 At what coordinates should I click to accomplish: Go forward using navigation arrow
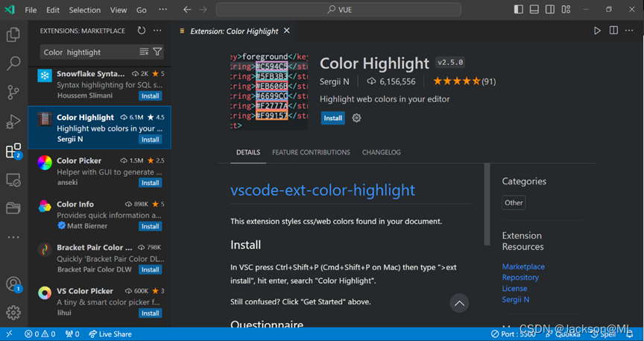coord(203,10)
